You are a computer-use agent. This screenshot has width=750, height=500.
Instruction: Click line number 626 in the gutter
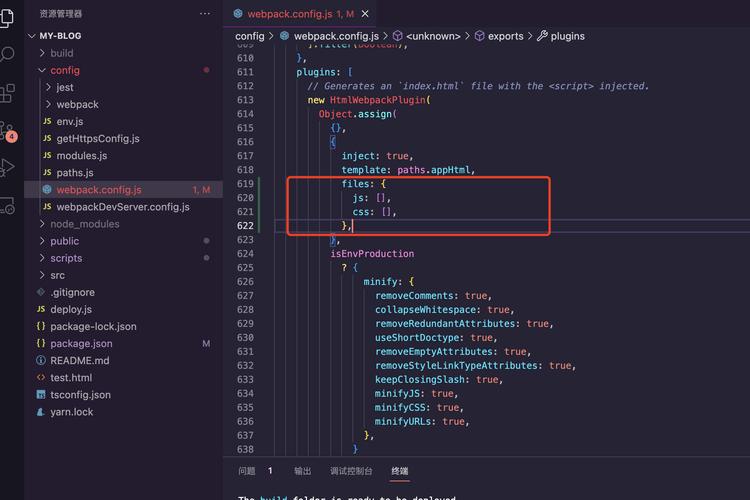pyautogui.click(x=245, y=282)
